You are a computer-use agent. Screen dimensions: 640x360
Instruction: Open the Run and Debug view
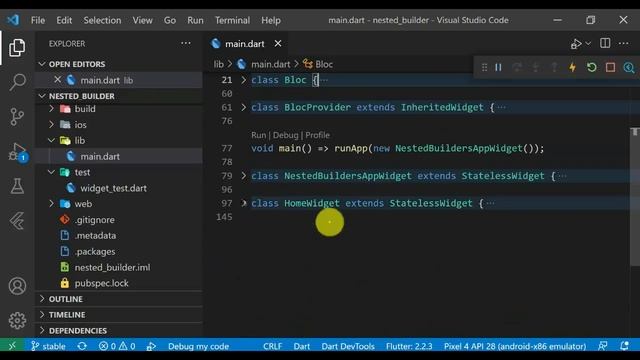pyautogui.click(x=18, y=152)
